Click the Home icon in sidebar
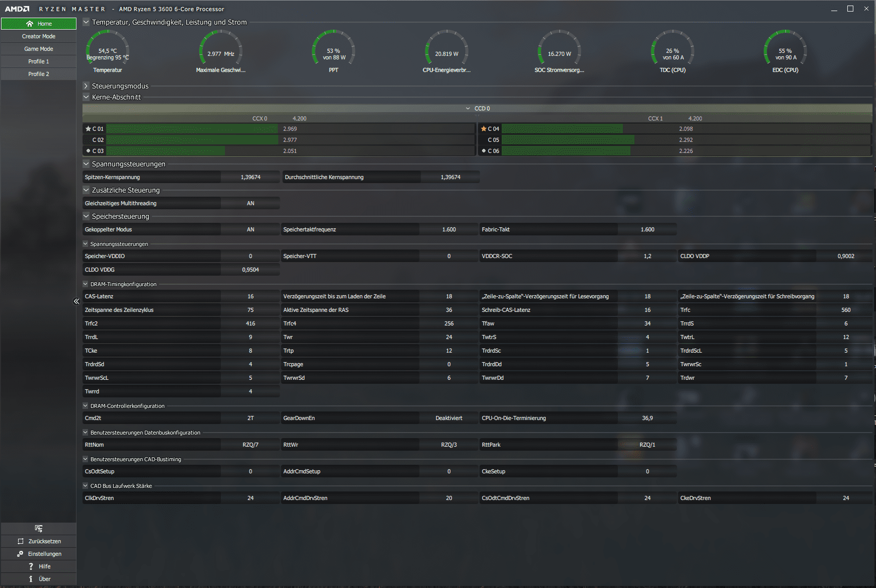 click(x=30, y=24)
